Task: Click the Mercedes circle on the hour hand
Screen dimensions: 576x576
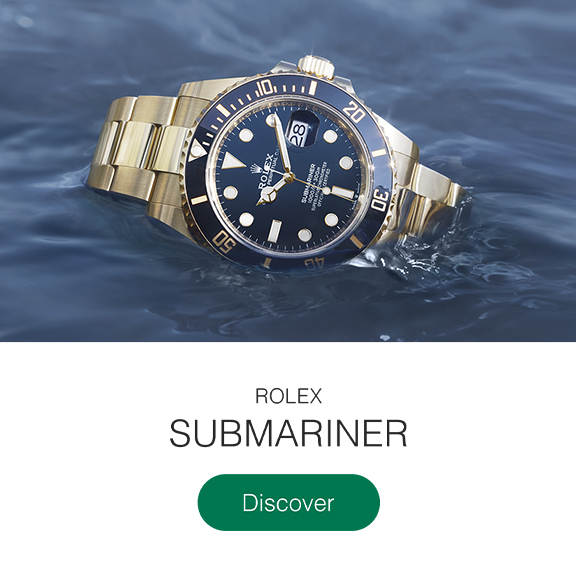Action: (x=271, y=193)
